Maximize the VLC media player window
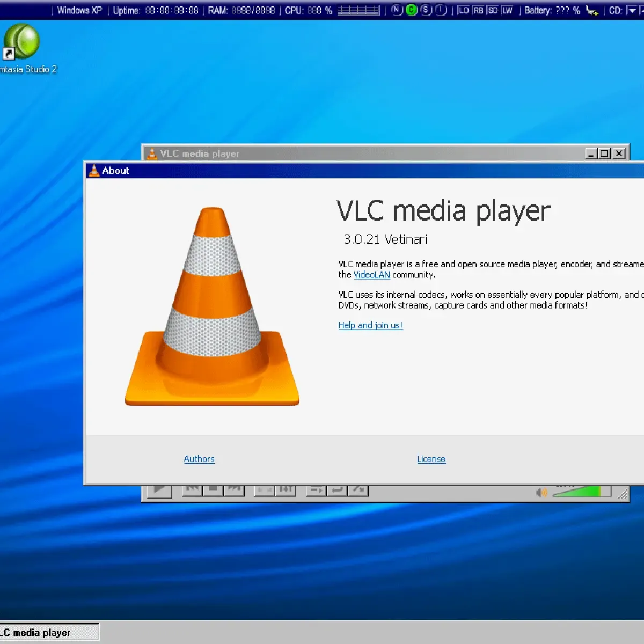 click(605, 153)
